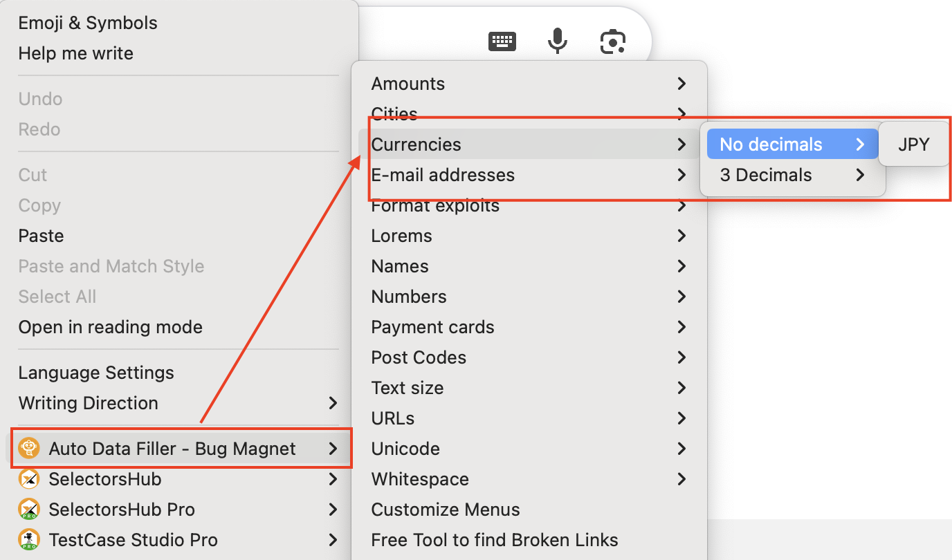Click Help me write option

pyautogui.click(x=76, y=53)
